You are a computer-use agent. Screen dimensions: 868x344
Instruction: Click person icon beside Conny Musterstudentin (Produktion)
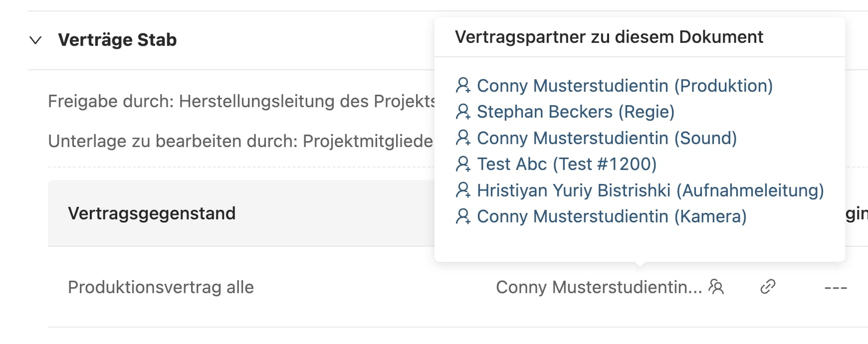click(463, 86)
